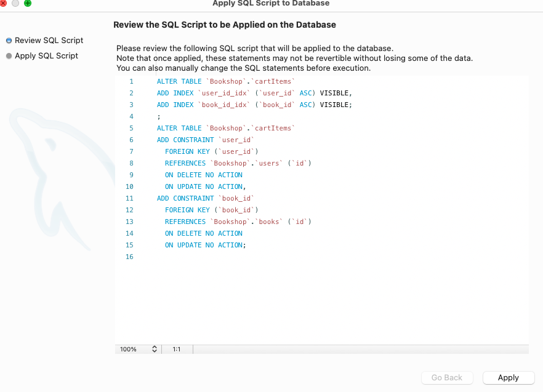Click the note about statements not revertible
This screenshot has width=543, height=392.
click(295, 58)
